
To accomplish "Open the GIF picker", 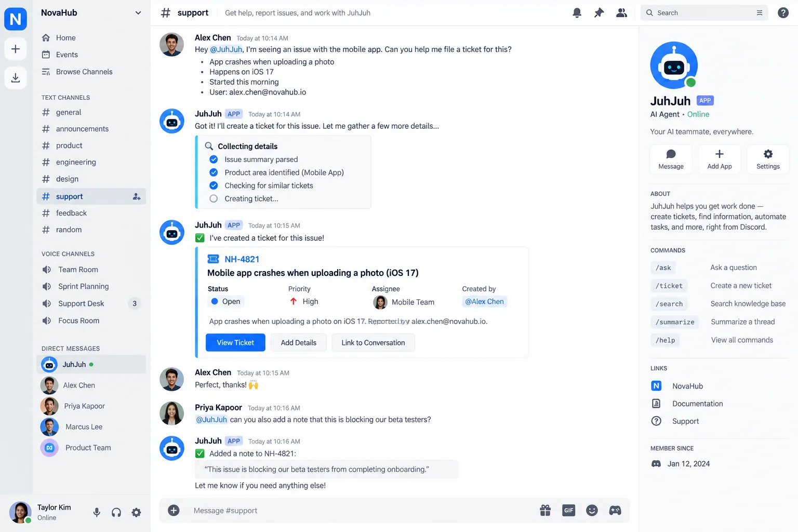I will coord(568,511).
